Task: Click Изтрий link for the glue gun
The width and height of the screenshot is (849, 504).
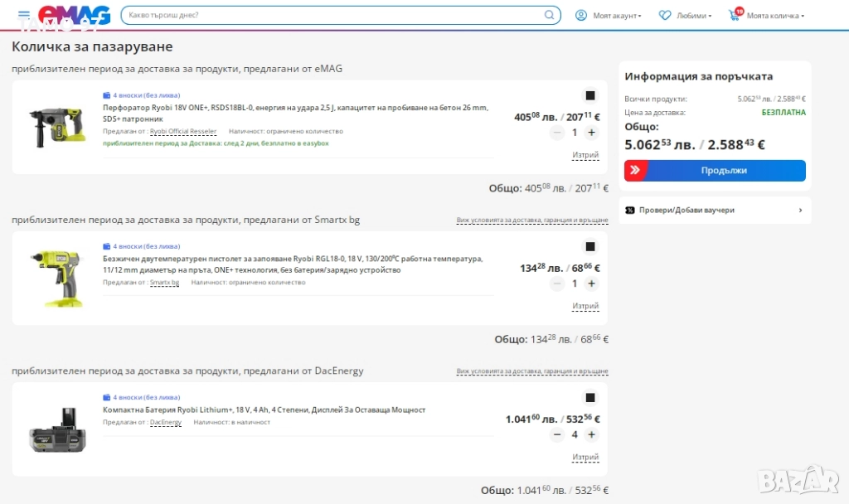Action: click(585, 306)
